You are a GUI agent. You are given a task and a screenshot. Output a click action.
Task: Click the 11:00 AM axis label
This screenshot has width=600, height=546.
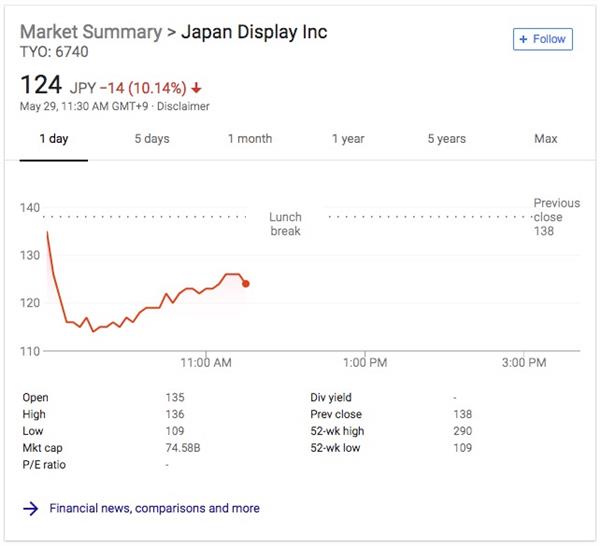point(206,363)
